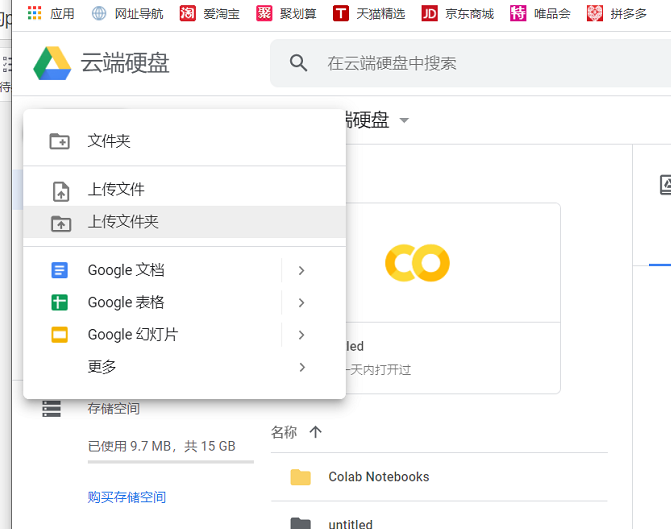Expand the Google 文档 submenu arrow

click(x=301, y=270)
